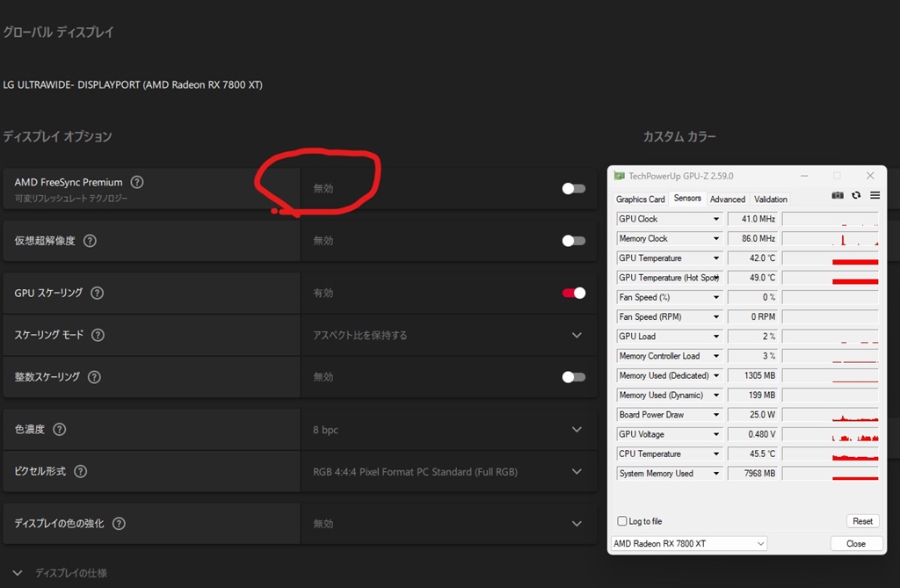Open help icon next to スケーリング モード
The width and height of the screenshot is (900, 588).
click(98, 335)
